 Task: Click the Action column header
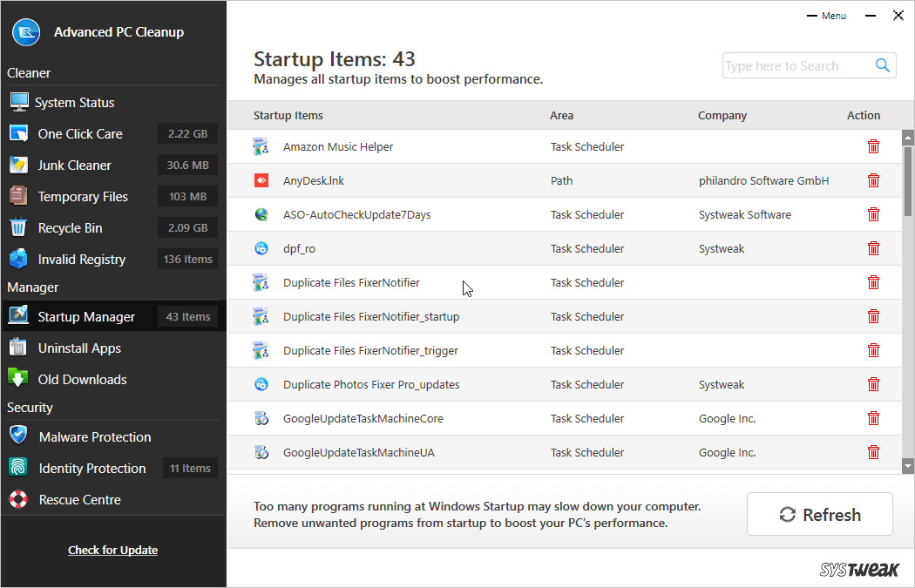tap(863, 115)
